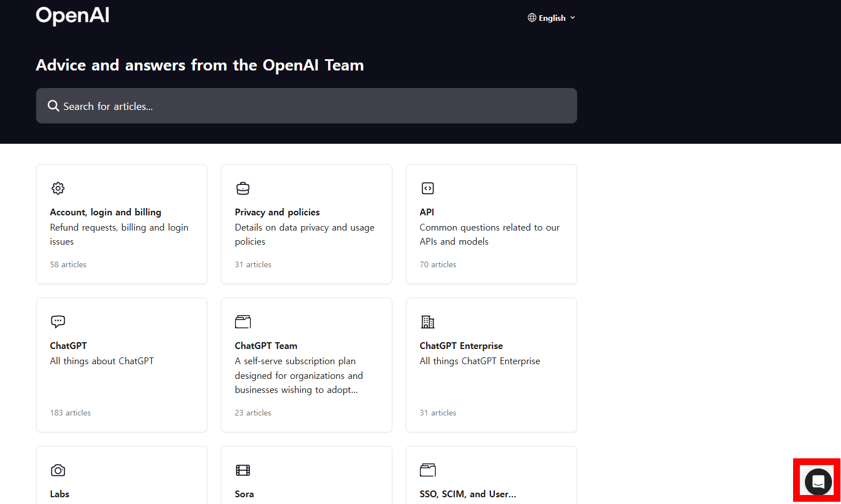Open ChatGPT Enterprise collection title

tap(461, 346)
